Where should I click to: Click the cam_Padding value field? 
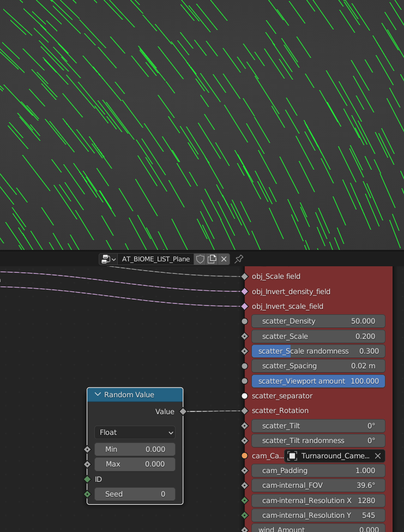point(318,470)
